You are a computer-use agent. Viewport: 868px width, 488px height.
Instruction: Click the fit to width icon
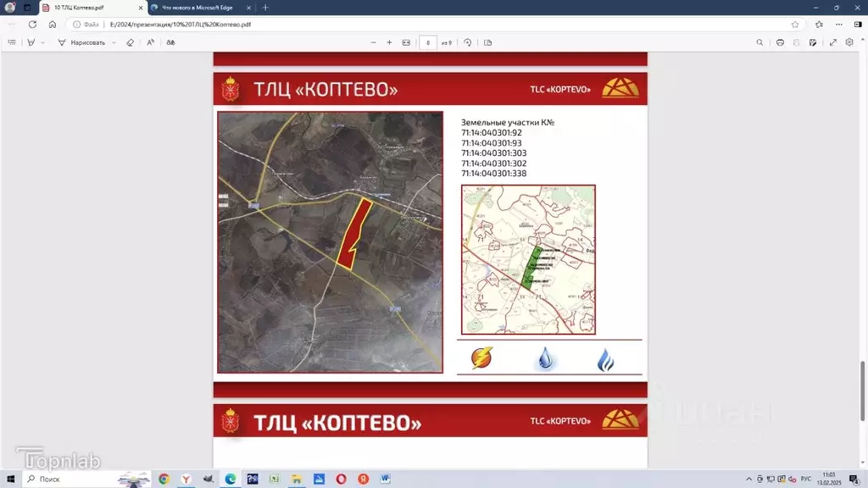pyautogui.click(x=406, y=42)
